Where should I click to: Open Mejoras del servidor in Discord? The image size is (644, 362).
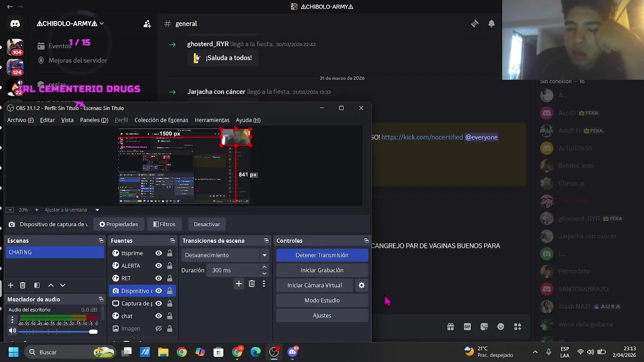[x=78, y=60]
